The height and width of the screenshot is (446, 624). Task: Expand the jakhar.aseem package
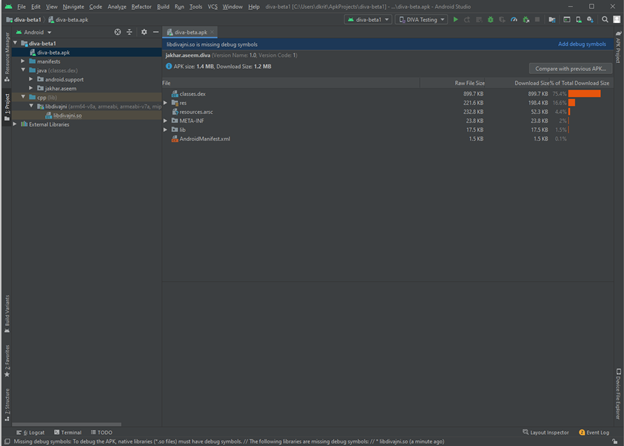pos(31,88)
